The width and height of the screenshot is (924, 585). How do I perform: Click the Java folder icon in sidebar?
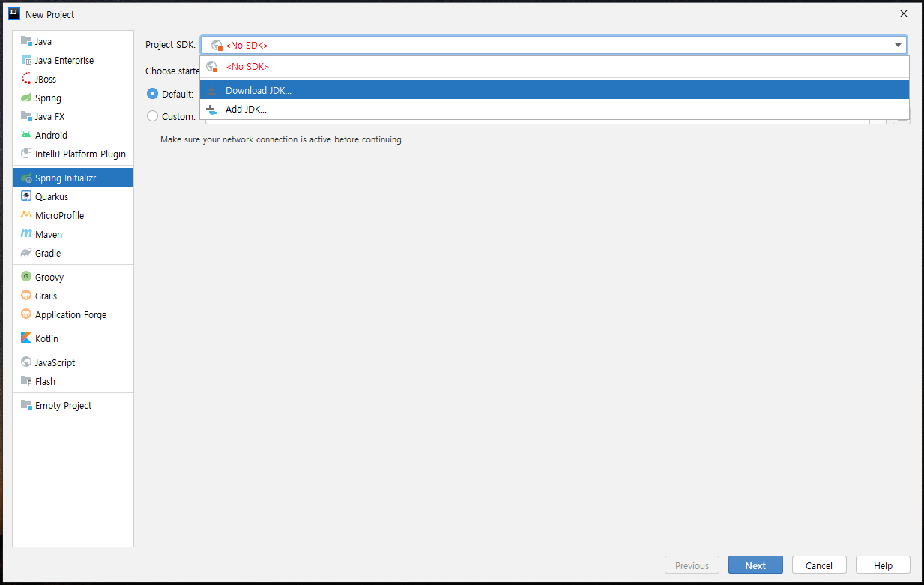[26, 41]
